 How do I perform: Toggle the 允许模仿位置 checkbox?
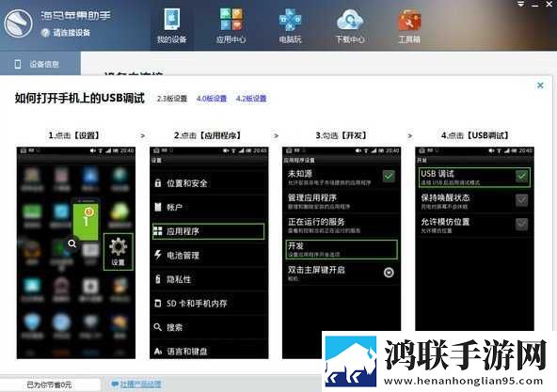[x=521, y=224]
